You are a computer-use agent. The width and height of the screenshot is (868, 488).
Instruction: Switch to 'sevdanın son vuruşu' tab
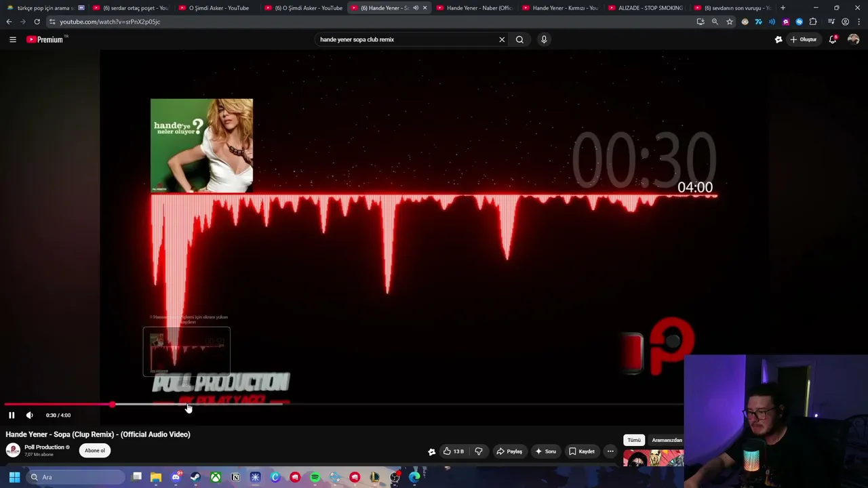[x=733, y=8]
